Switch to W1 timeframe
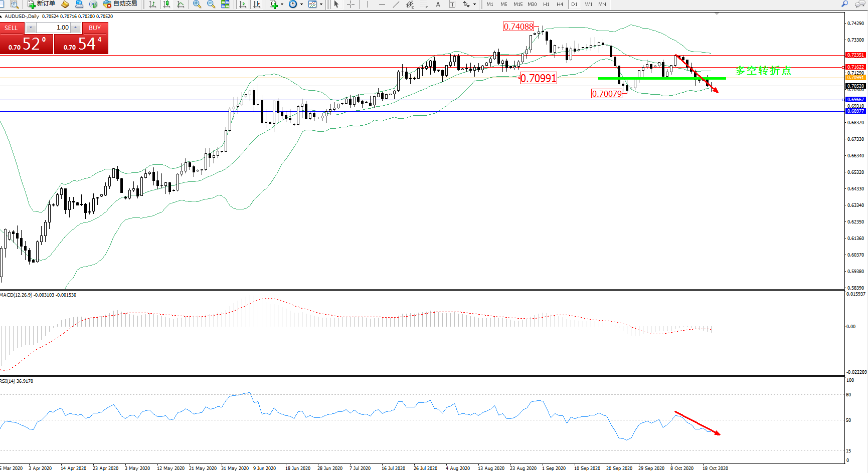This screenshot has height=473, width=868. (588, 4)
